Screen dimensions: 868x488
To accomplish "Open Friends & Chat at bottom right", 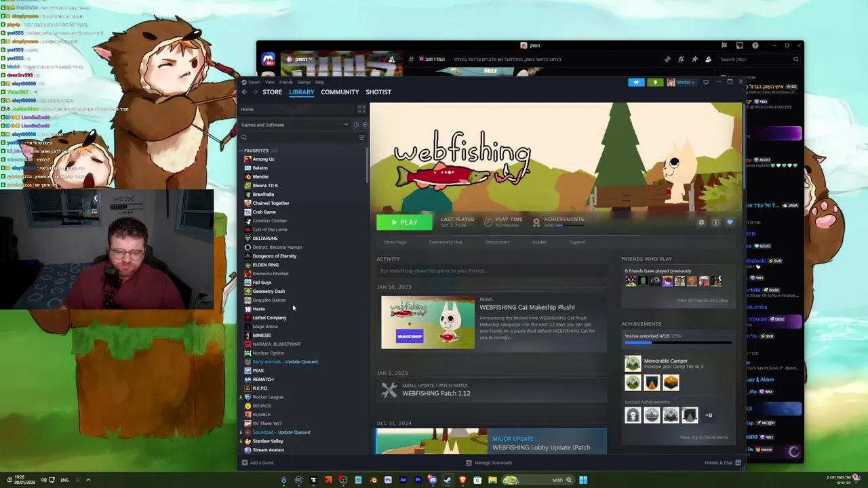I will tap(723, 463).
